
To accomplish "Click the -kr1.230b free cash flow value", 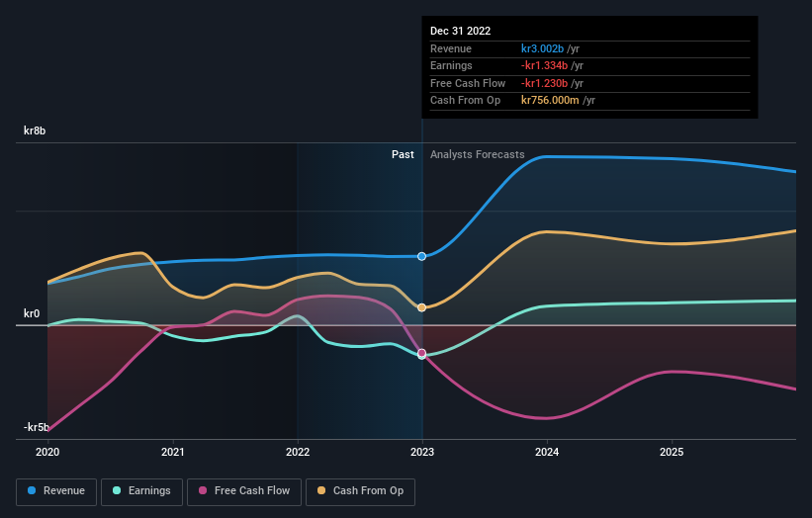I will pyautogui.click(x=544, y=83).
